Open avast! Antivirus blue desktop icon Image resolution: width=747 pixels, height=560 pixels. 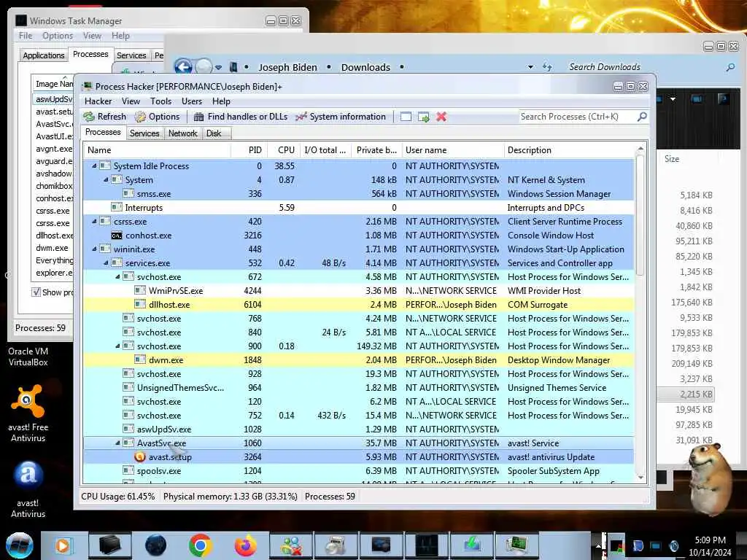tap(28, 489)
